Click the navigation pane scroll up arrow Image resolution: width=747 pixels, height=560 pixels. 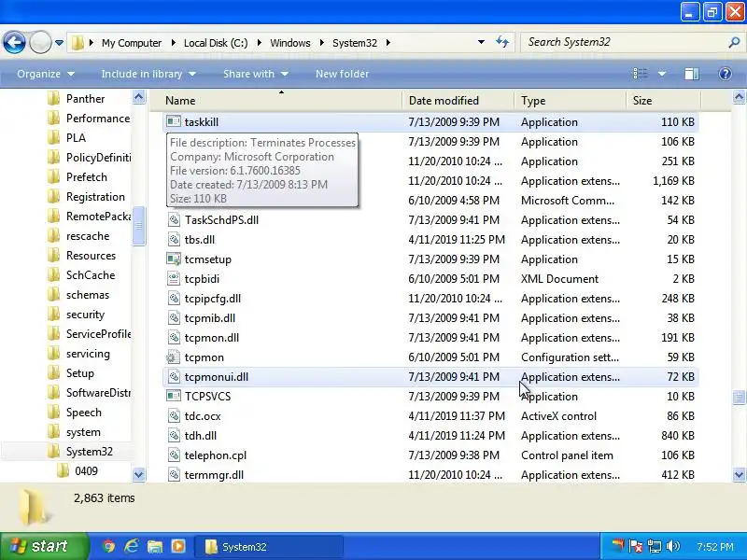[x=138, y=97]
